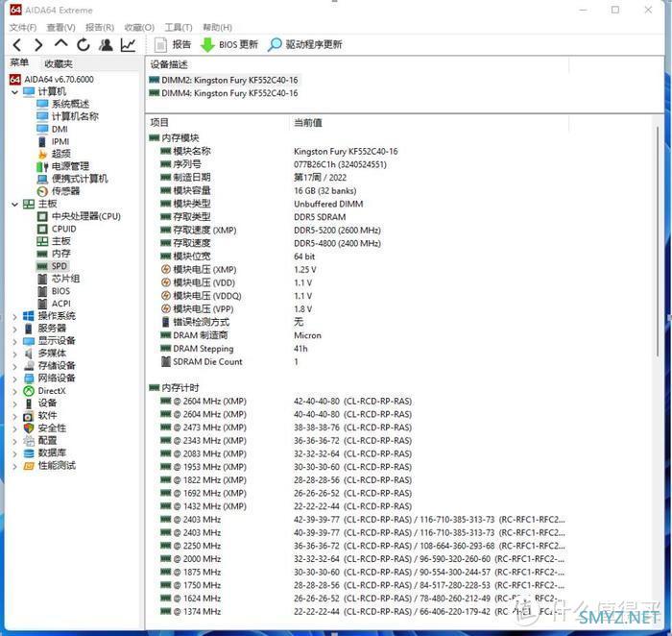Expand the DirectX tree node
This screenshot has height=636, width=672.
pyautogui.click(x=15, y=392)
